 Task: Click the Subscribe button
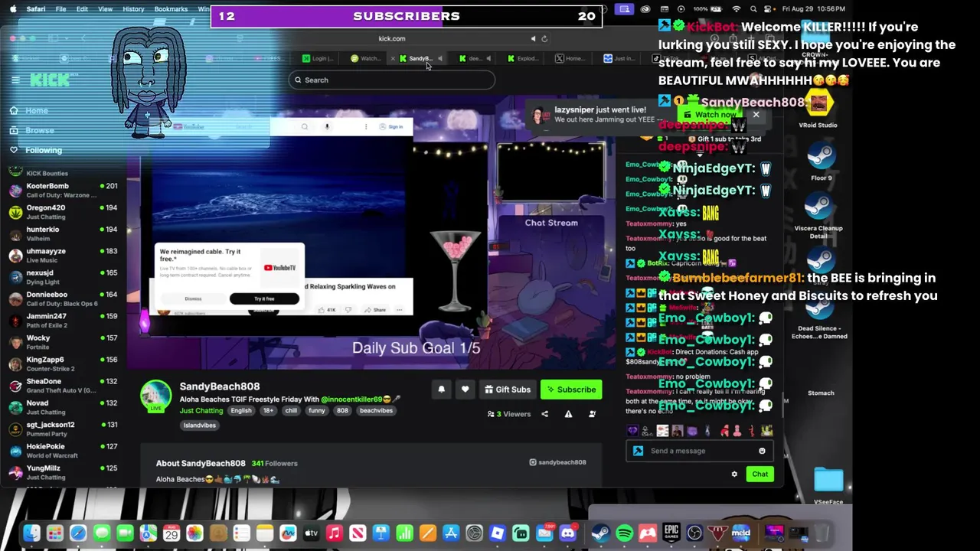coord(571,390)
